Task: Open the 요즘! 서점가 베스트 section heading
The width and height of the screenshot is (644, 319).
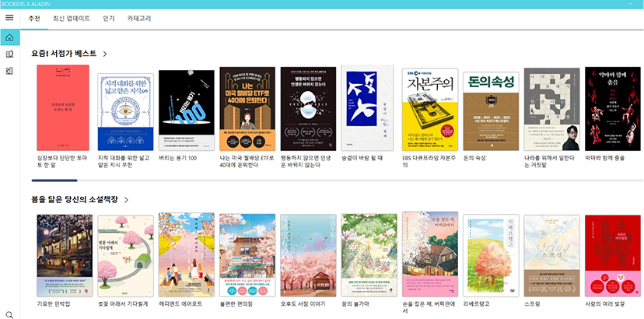Action: [64, 54]
